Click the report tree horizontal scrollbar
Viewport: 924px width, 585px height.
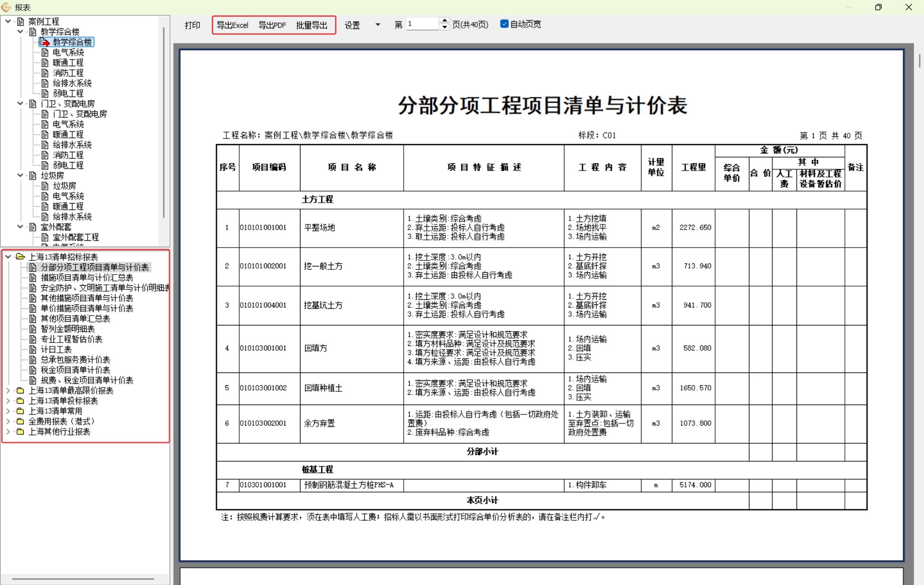[x=83, y=579]
